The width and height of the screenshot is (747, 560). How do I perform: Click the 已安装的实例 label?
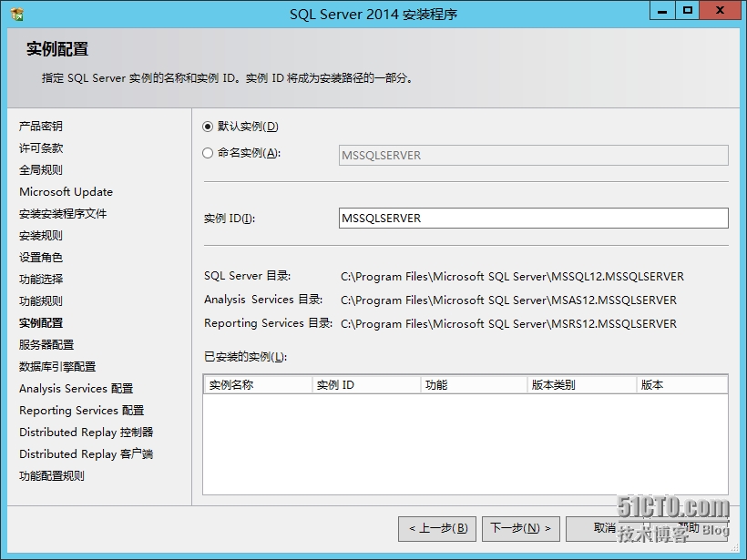coord(245,357)
